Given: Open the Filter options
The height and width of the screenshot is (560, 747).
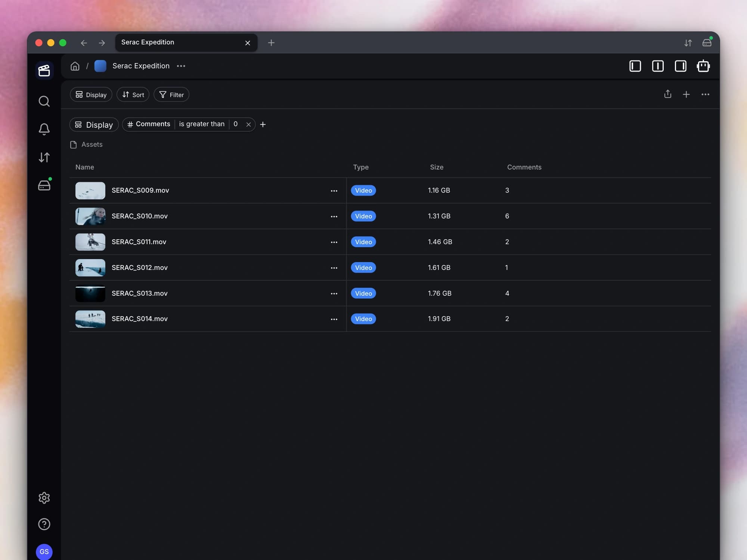Looking at the screenshot, I should coord(171,95).
